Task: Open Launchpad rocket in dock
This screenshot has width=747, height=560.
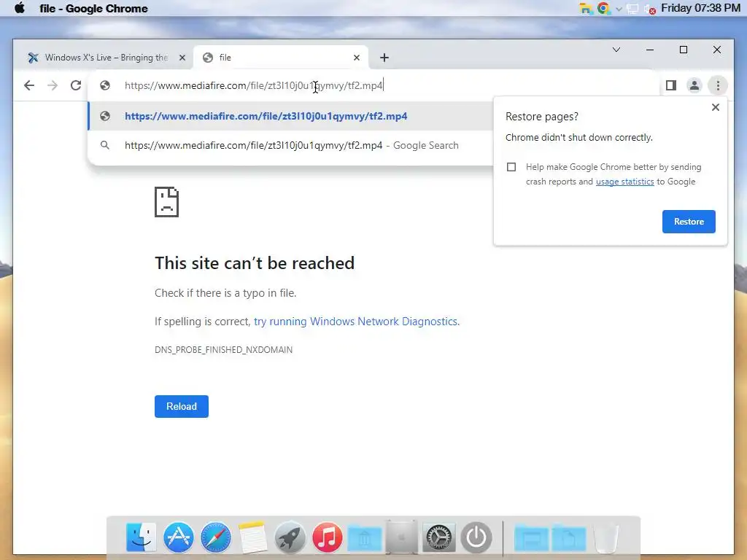Action: click(290, 537)
